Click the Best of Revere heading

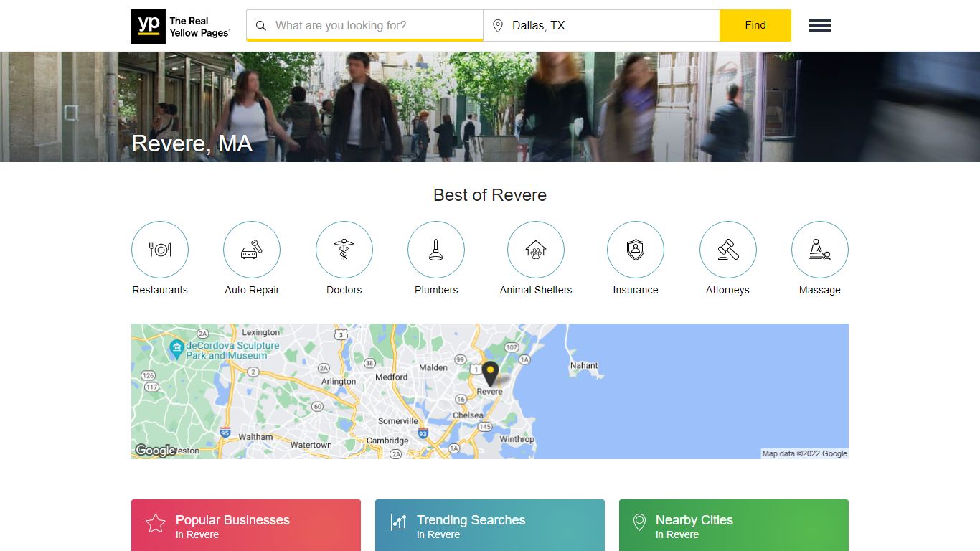(490, 195)
